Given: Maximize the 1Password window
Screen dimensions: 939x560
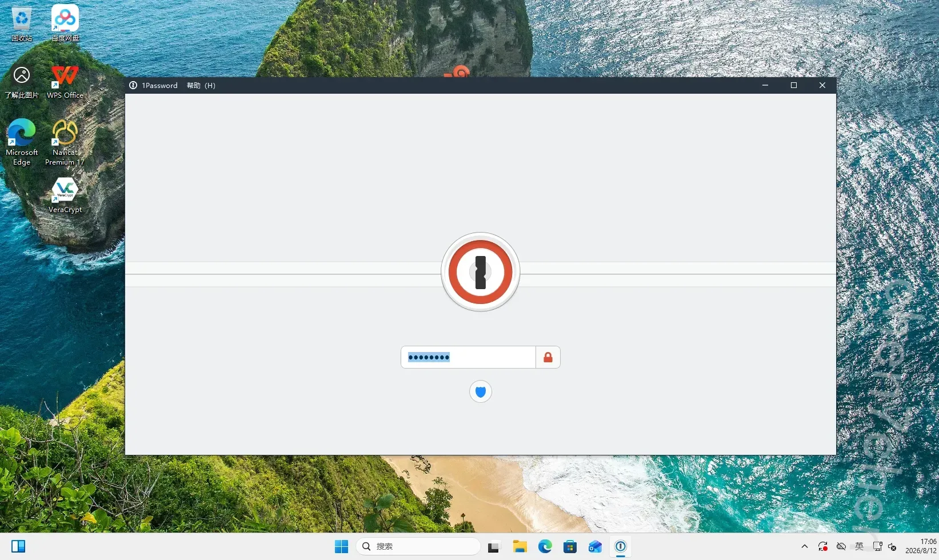Looking at the screenshot, I should pos(794,85).
